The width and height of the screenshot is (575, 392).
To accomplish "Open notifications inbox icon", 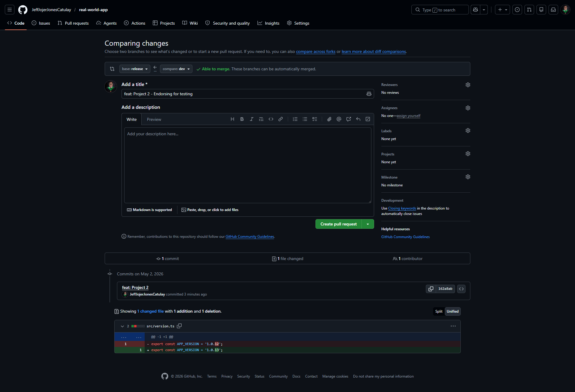I will pos(553,10).
